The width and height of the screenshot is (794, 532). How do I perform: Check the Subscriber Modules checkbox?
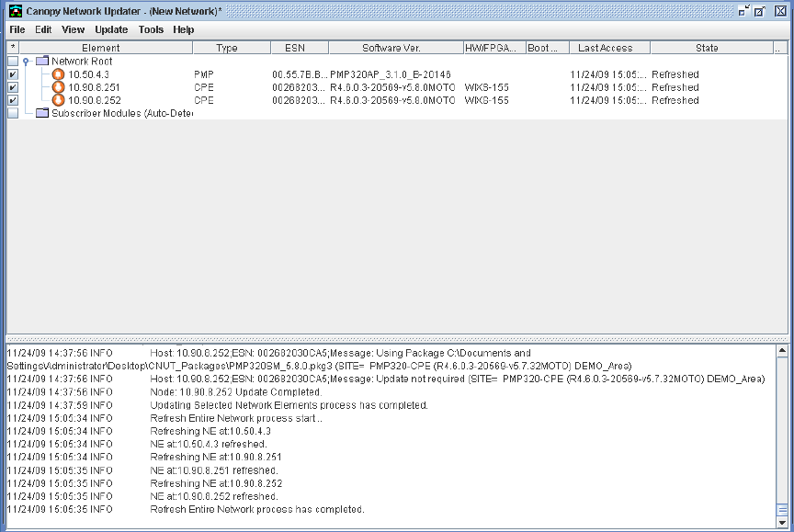tap(13, 113)
